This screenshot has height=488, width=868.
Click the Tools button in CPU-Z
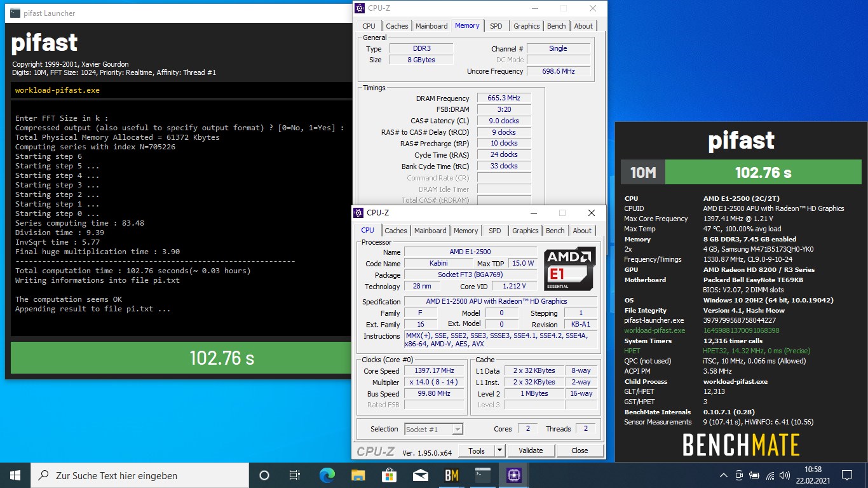477,451
